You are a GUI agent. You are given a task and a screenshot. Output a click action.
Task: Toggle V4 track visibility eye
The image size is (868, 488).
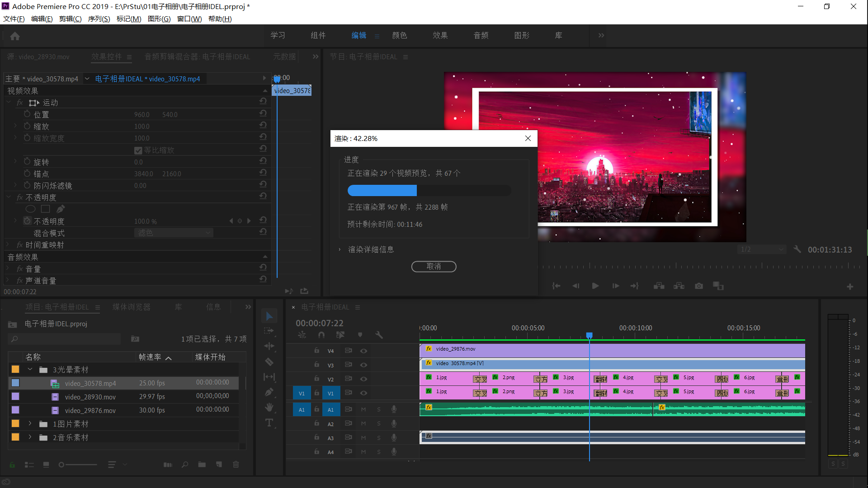coord(363,351)
